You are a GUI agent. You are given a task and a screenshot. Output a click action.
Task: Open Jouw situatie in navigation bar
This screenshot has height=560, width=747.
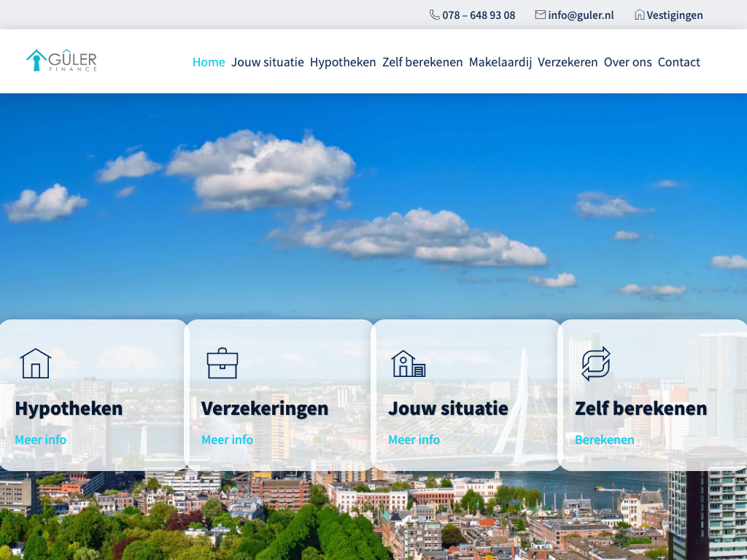point(268,62)
